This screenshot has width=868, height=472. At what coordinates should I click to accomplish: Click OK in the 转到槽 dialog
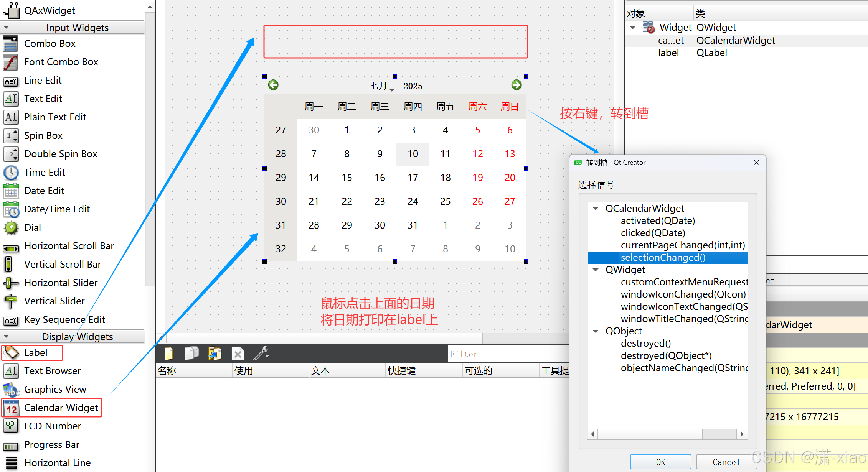[x=660, y=462]
